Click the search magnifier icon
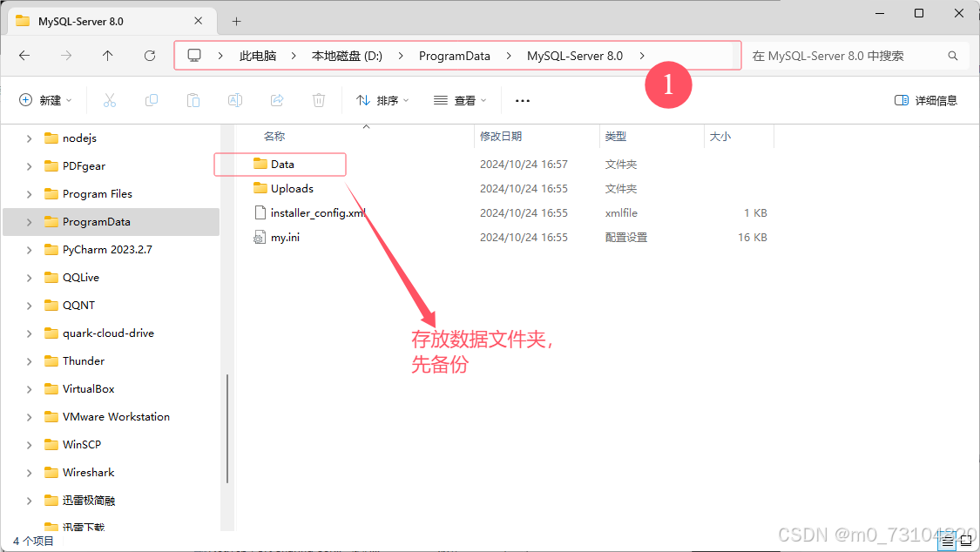 952,56
